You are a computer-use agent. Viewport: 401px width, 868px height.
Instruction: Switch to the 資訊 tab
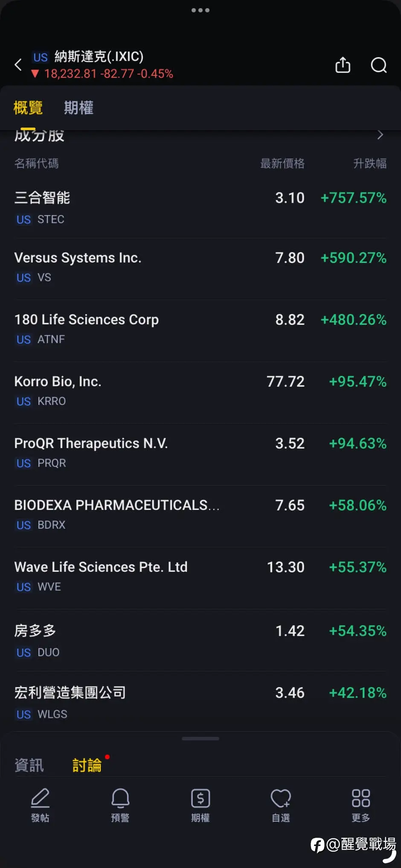click(x=29, y=765)
